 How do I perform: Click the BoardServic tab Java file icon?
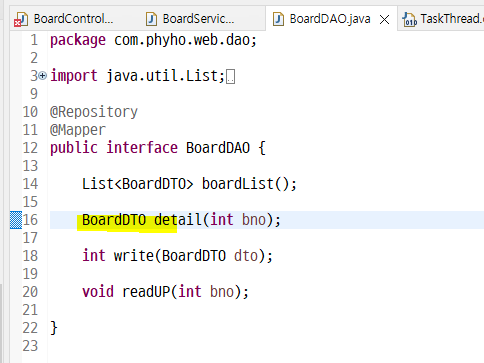[151, 19]
